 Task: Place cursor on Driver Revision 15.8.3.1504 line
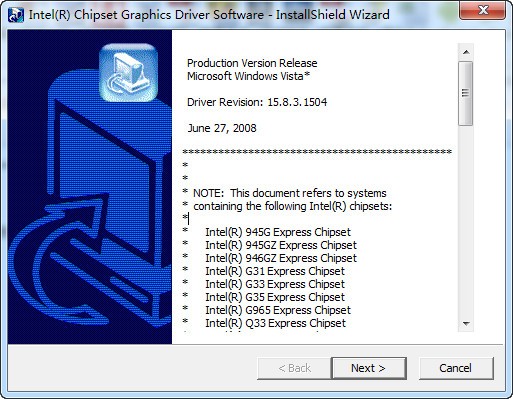coord(257,102)
